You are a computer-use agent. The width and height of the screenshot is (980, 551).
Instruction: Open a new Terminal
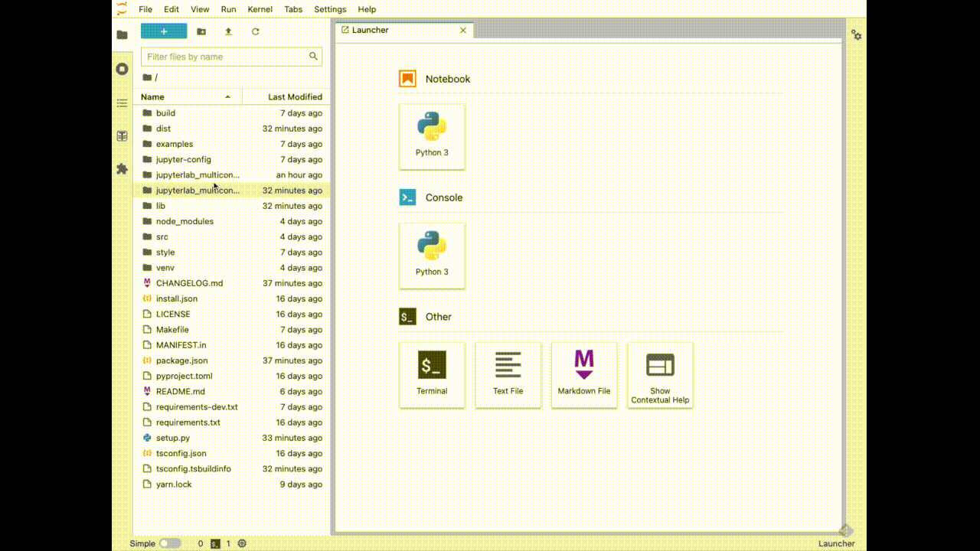[432, 375]
